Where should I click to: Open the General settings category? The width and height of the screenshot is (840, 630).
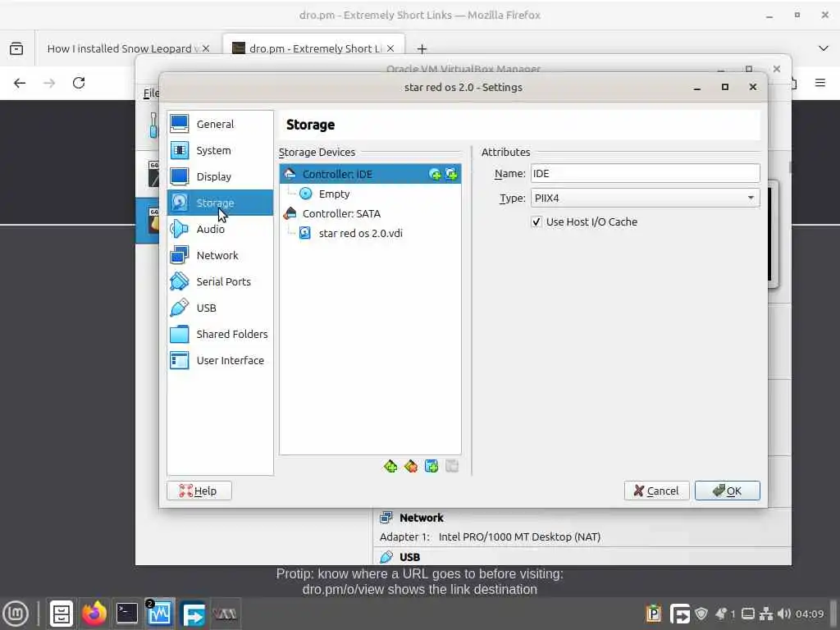(220, 124)
